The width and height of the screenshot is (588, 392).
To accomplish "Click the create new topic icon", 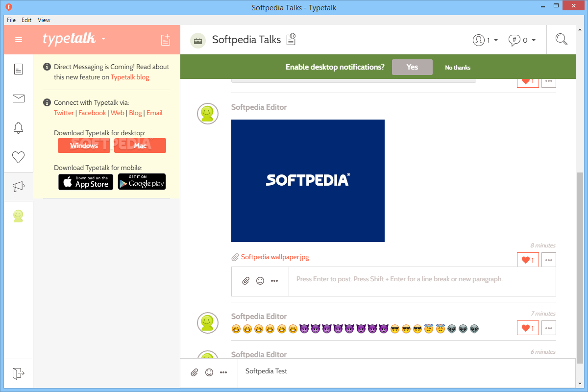I will pyautogui.click(x=166, y=40).
